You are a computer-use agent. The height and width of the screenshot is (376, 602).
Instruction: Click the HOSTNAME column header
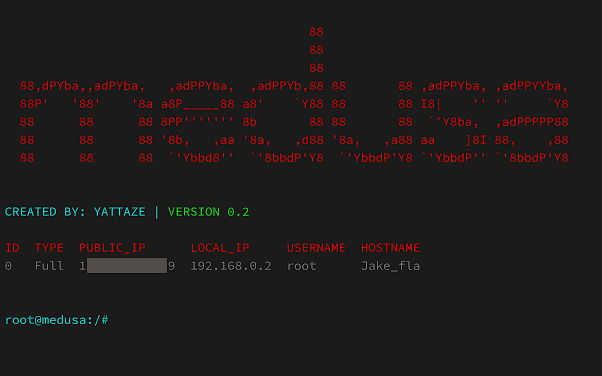[x=390, y=248]
